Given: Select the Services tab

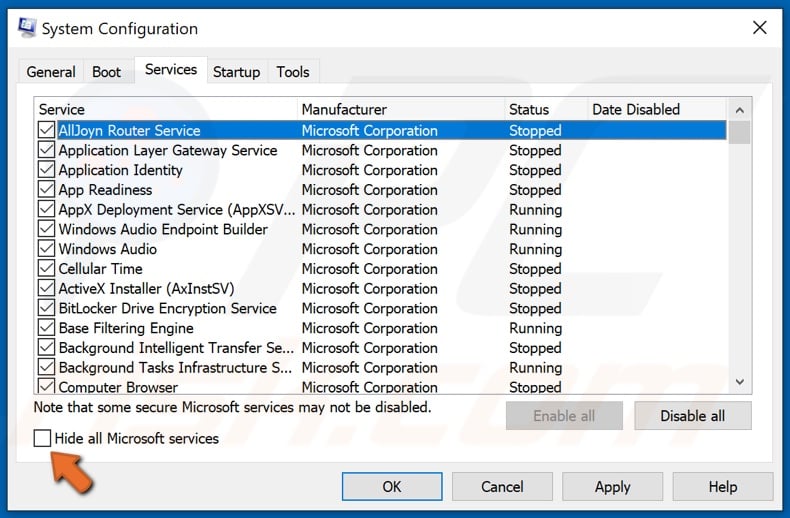Looking at the screenshot, I should coord(171,70).
